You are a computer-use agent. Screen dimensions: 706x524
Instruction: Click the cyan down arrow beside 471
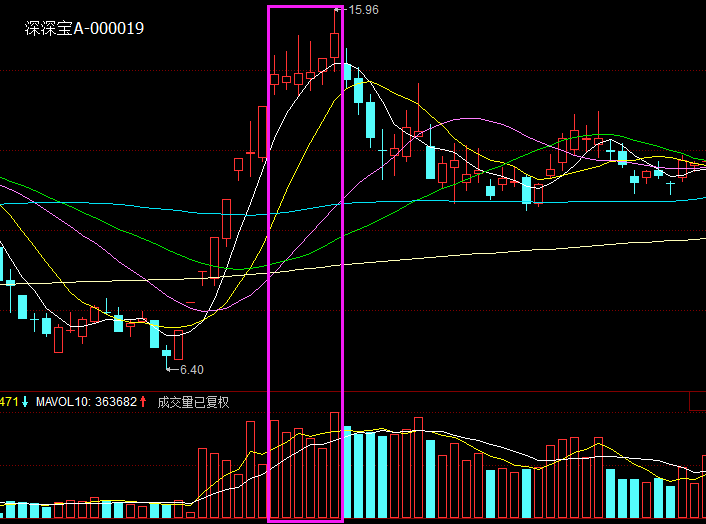click(x=25, y=402)
